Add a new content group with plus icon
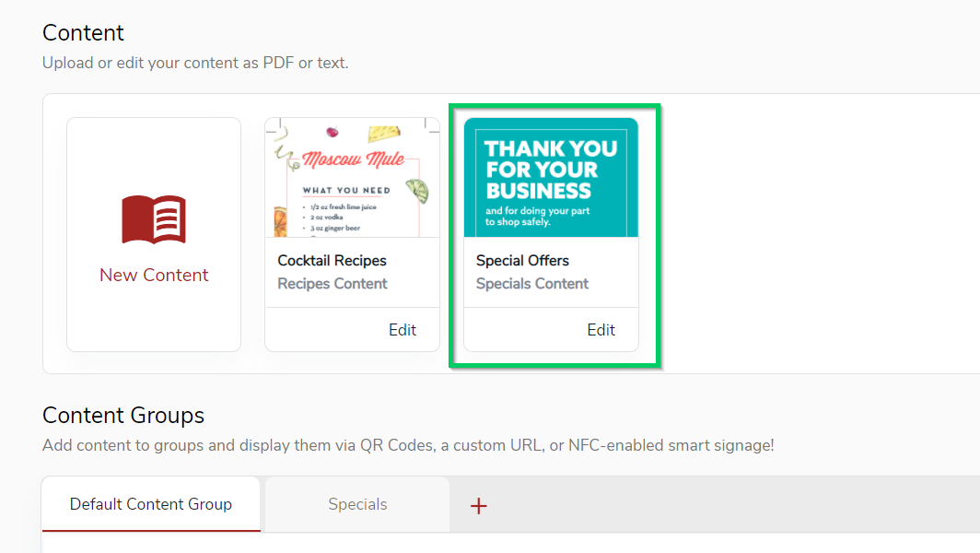 pos(479,505)
